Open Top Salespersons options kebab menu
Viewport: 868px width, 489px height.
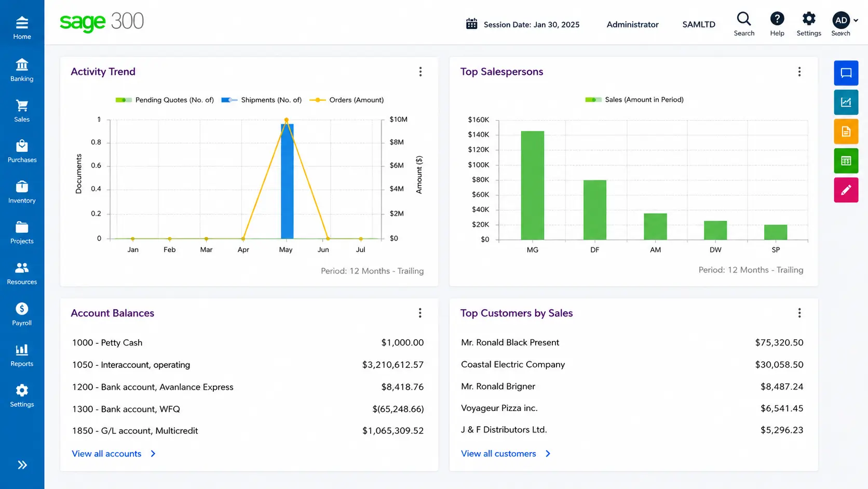(799, 72)
